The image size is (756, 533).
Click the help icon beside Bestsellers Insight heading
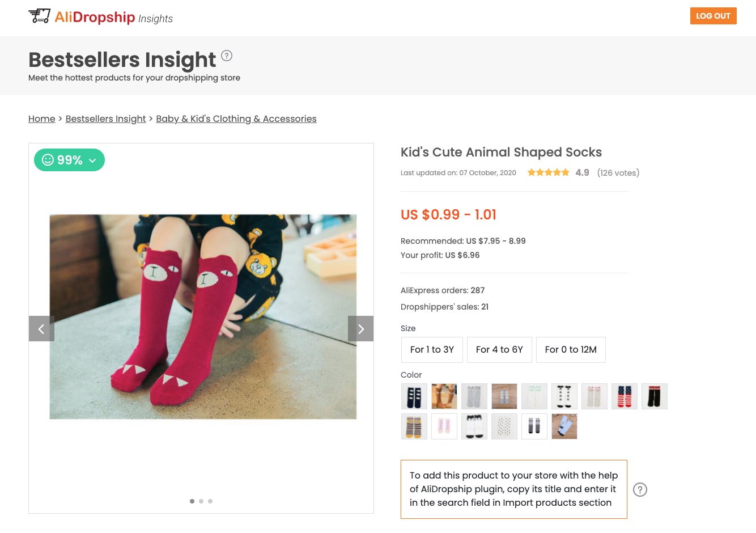pos(227,56)
